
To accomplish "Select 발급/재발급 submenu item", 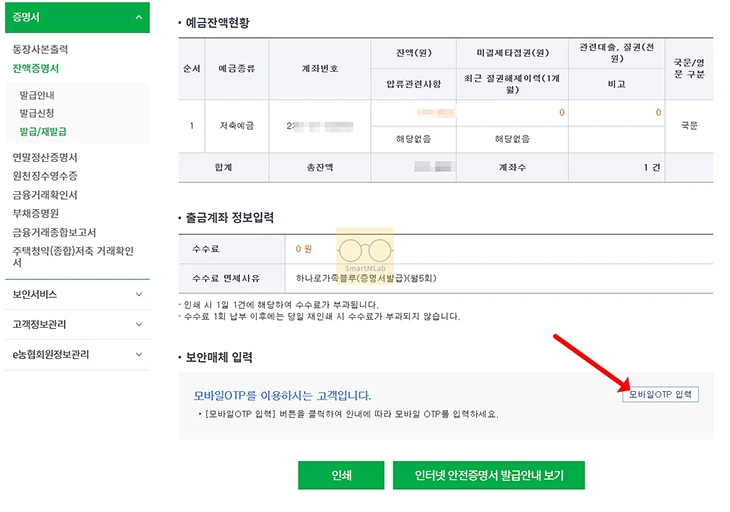I will coord(43,131).
